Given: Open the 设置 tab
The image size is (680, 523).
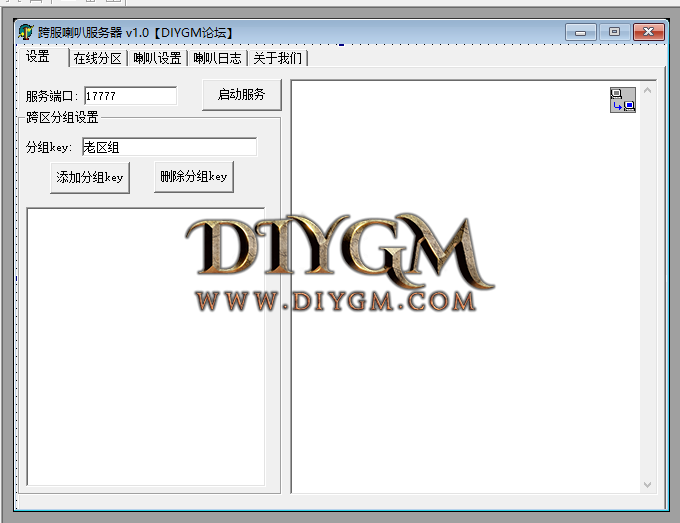Looking at the screenshot, I should coord(42,57).
